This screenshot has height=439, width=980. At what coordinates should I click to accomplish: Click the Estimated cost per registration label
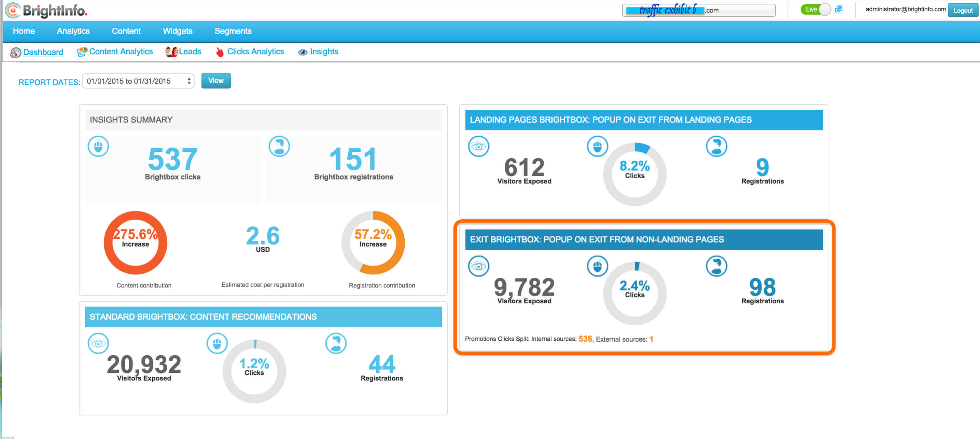point(263,285)
